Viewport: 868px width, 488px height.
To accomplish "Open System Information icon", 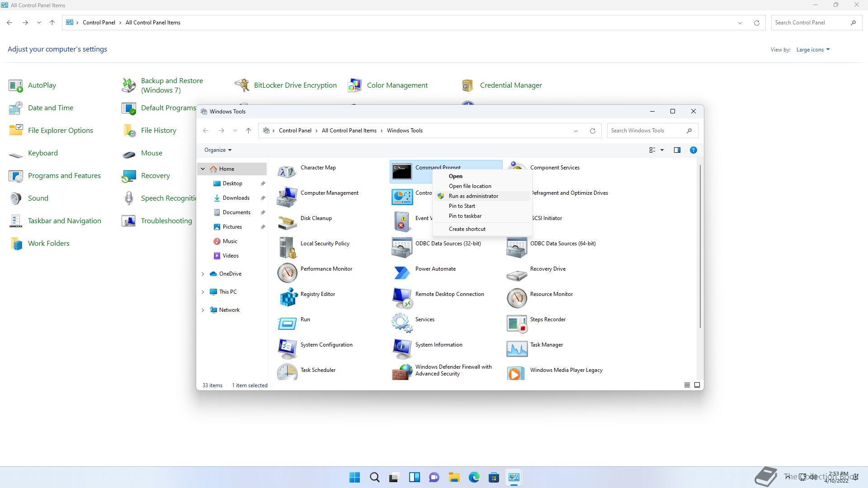I will tap(402, 348).
